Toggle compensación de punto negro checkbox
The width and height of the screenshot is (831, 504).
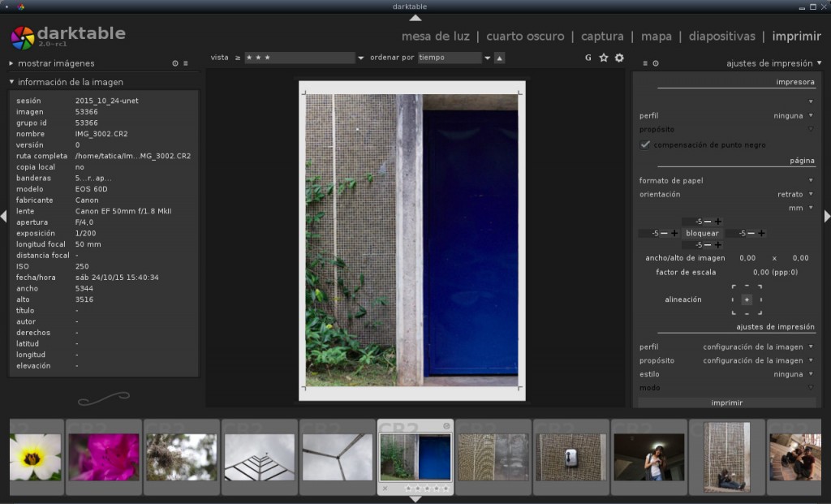click(x=646, y=144)
